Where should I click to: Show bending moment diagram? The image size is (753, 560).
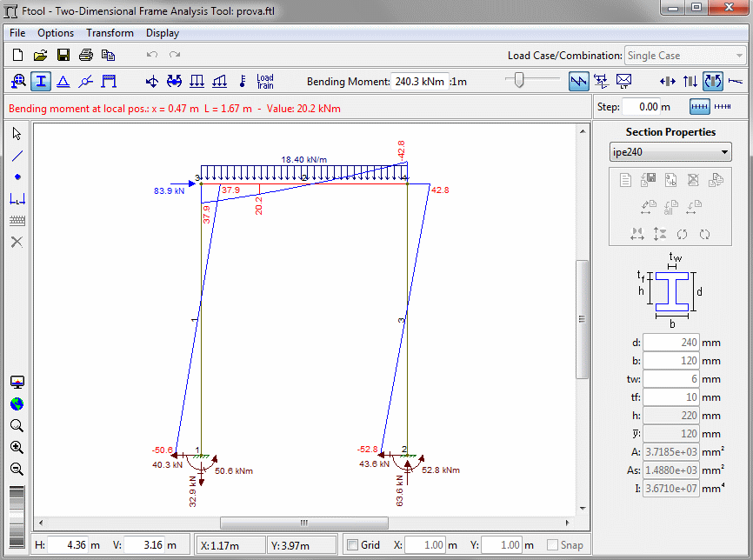713,81
